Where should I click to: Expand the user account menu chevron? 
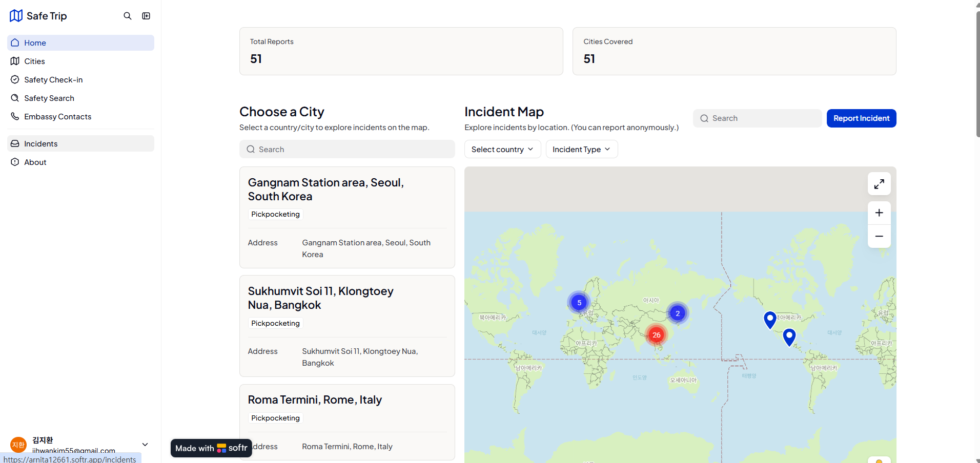coord(145,445)
